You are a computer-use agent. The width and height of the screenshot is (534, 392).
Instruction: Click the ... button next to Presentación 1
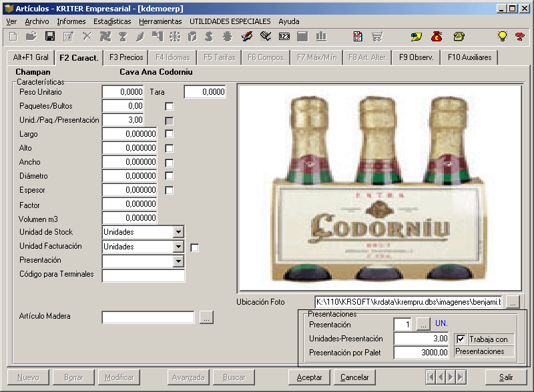[x=423, y=324]
